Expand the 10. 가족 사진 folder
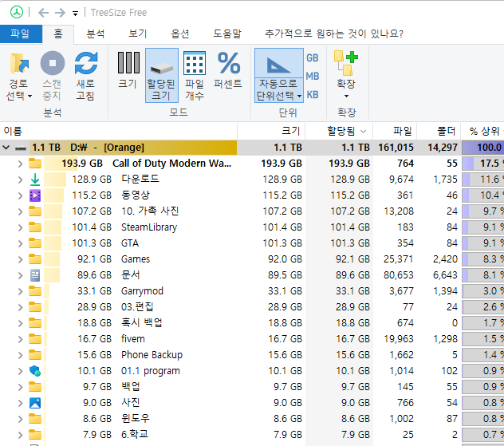 click(20, 211)
